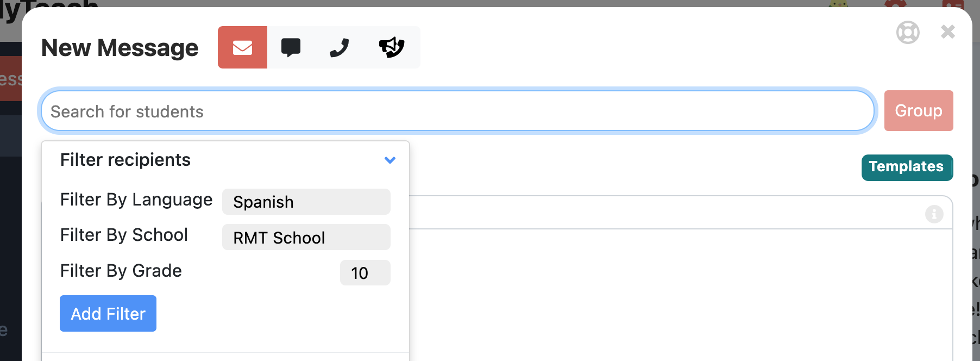Switch to the SMS chat bubble tab
Viewport: 980px width, 361px height.
[291, 47]
